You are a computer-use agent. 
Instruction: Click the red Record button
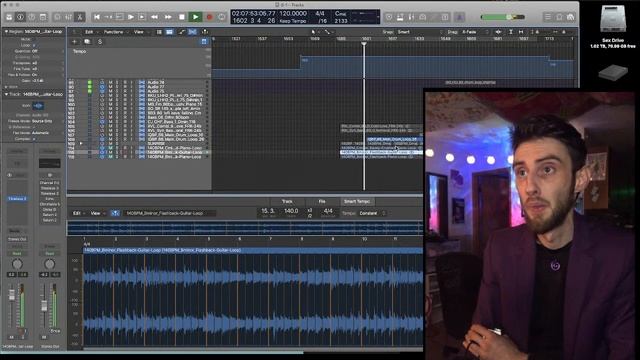coord(209,17)
